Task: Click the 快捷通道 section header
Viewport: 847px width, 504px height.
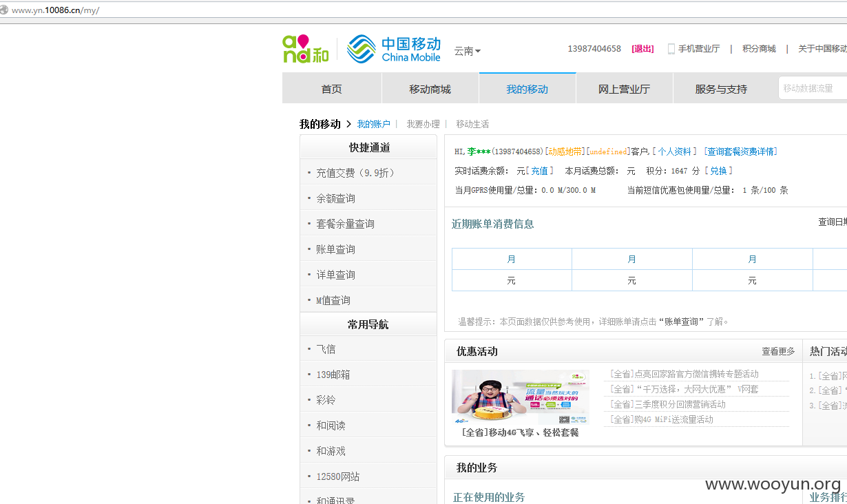Action: click(x=369, y=147)
